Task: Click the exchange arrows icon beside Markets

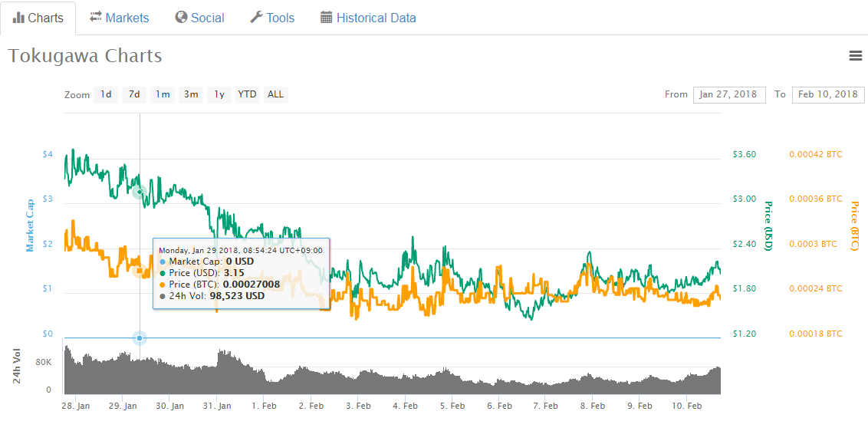Action: pos(96,17)
